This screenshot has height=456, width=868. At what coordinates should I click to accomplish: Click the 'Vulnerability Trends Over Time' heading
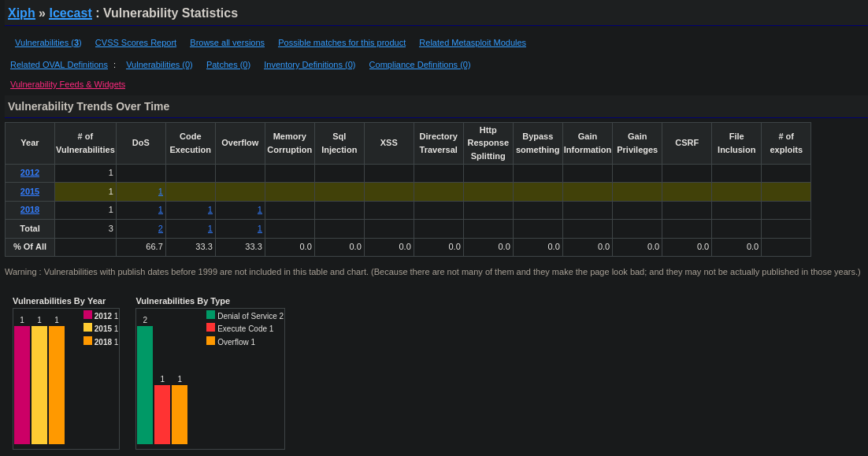tap(88, 106)
